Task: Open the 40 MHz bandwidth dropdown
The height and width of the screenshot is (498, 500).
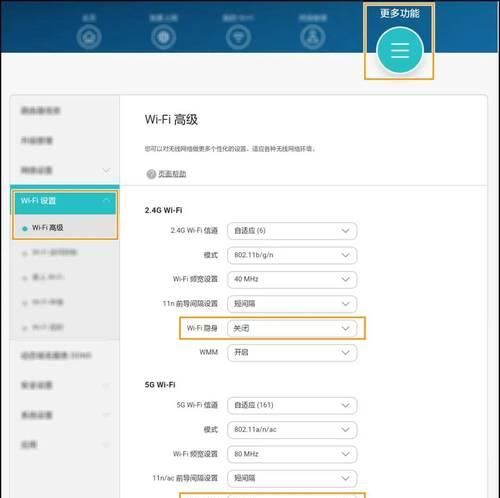Action: [292, 279]
